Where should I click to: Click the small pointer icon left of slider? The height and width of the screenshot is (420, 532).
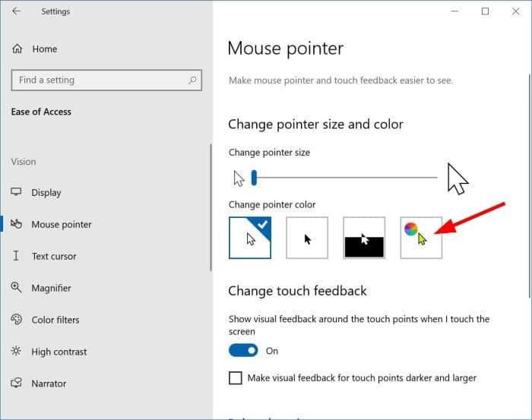239,178
